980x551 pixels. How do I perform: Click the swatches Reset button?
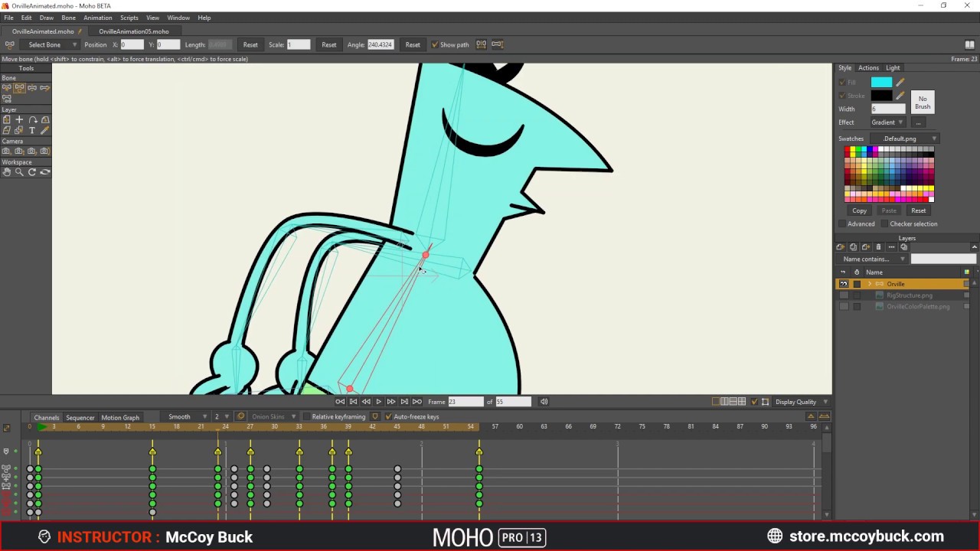point(918,210)
